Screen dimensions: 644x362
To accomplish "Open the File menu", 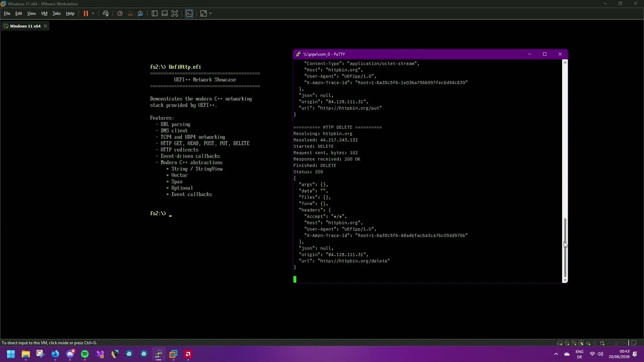I will 7,14.
